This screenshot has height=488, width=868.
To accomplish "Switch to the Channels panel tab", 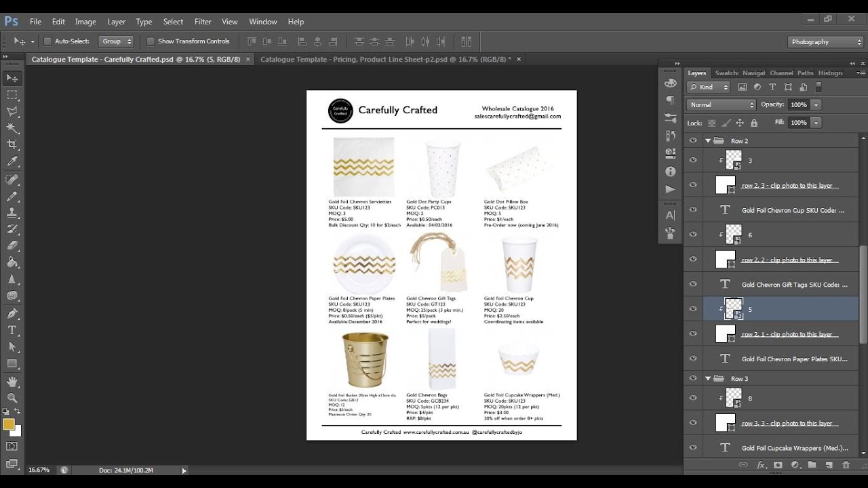I will click(x=781, y=73).
